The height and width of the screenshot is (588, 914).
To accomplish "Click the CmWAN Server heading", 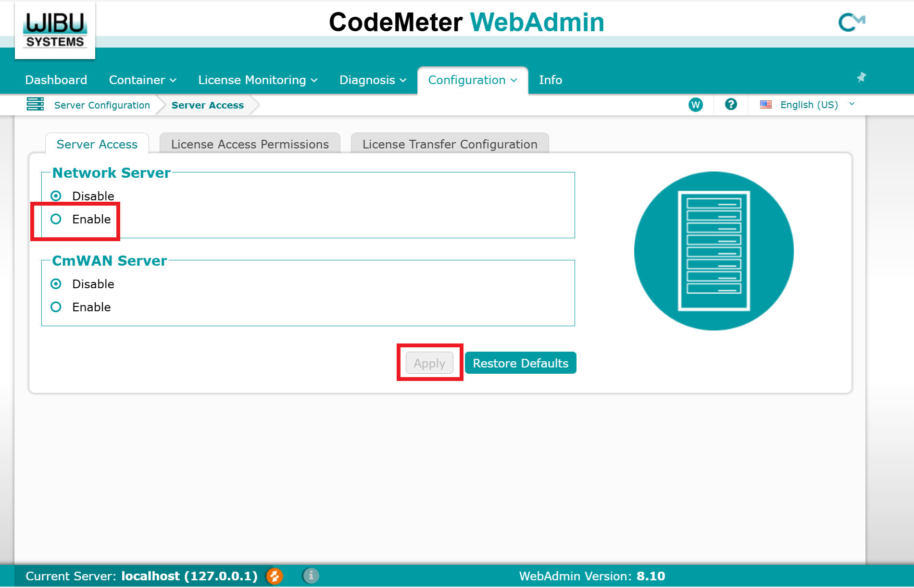I will [x=110, y=261].
